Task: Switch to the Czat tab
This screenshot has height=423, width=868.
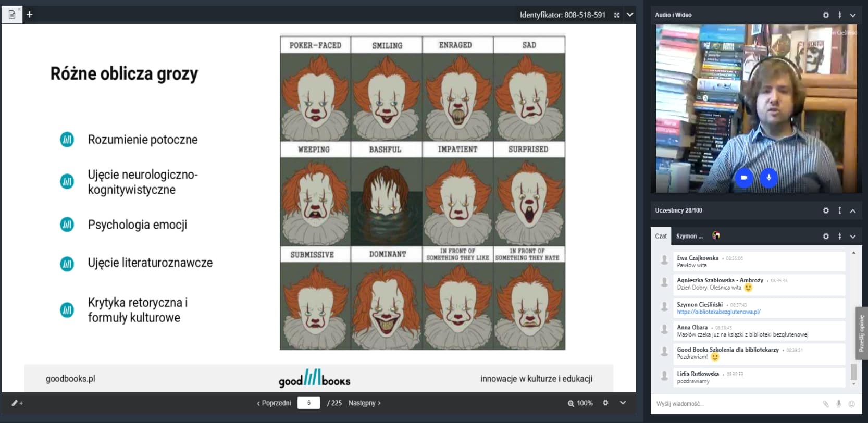Action: tap(661, 236)
